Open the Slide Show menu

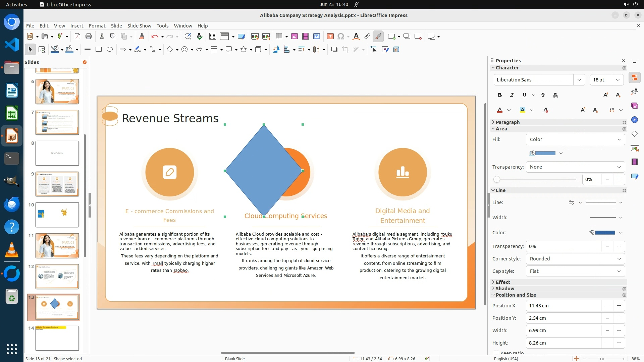[139, 26]
